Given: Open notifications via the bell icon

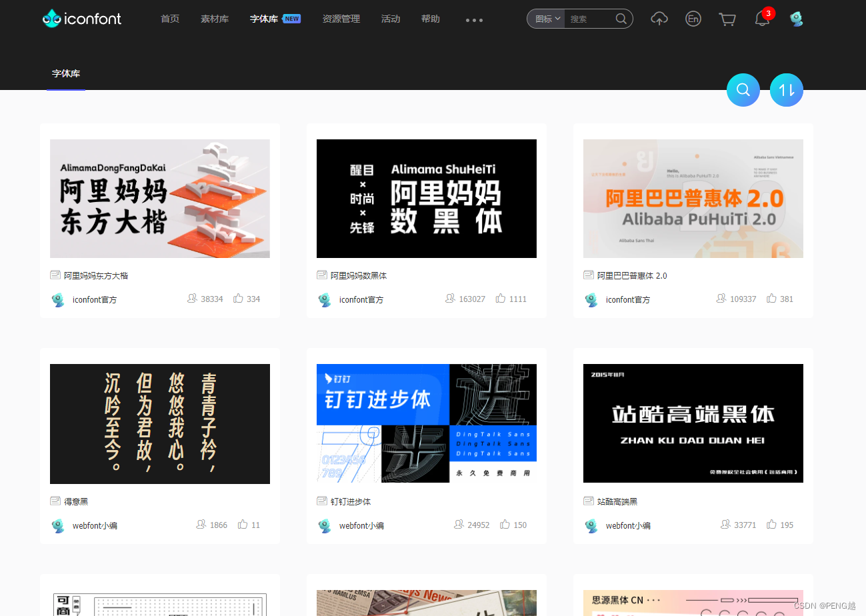Looking at the screenshot, I should pyautogui.click(x=762, y=20).
